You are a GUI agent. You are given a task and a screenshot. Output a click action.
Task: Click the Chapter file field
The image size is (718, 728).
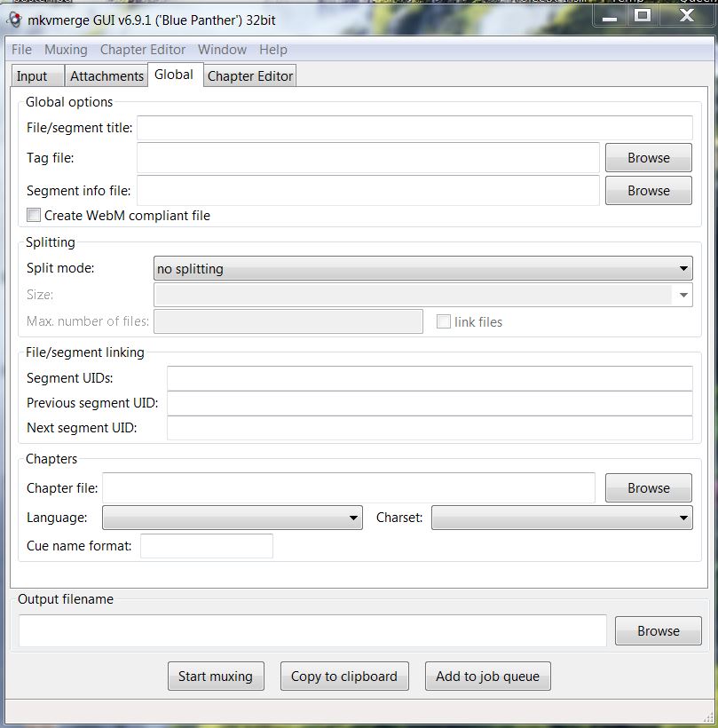[349, 488]
